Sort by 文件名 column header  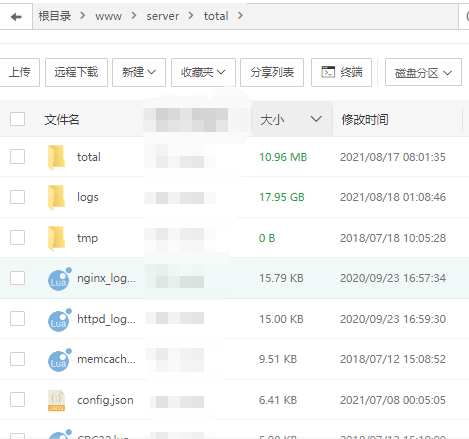pyautogui.click(x=62, y=119)
